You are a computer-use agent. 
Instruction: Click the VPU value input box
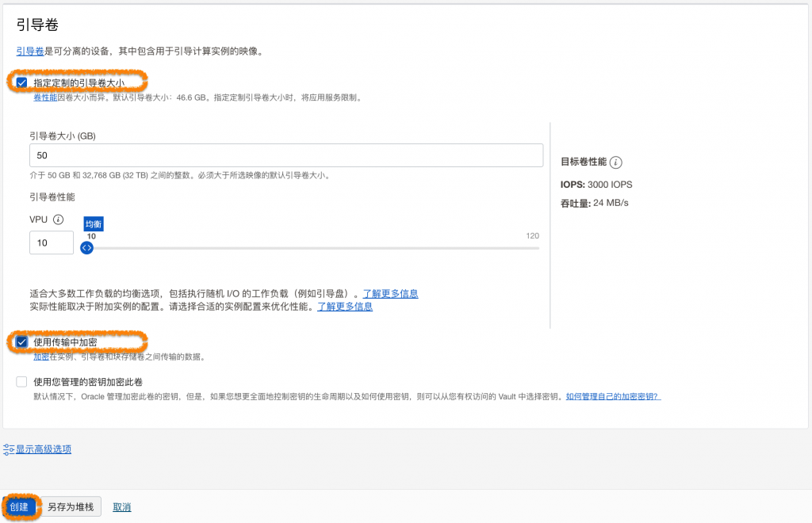[52, 243]
